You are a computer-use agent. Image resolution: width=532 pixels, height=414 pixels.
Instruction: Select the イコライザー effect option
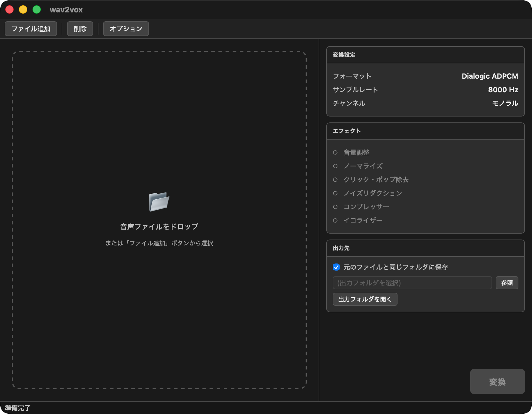pos(335,221)
